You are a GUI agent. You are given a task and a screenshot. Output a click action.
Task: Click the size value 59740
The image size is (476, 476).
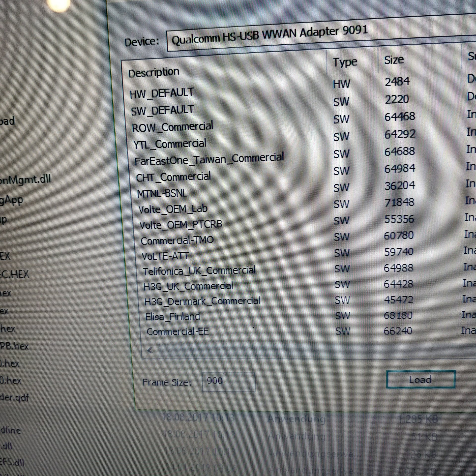399,252
